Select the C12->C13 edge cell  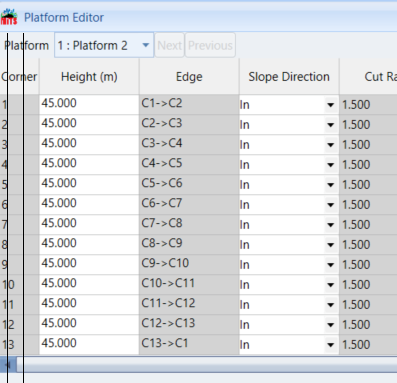click(189, 325)
